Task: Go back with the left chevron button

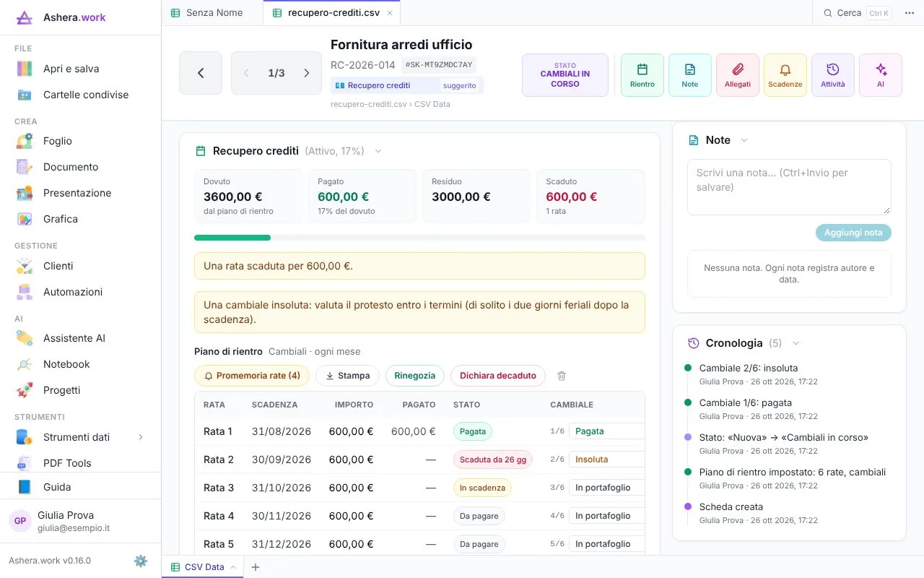Action: 201,73
